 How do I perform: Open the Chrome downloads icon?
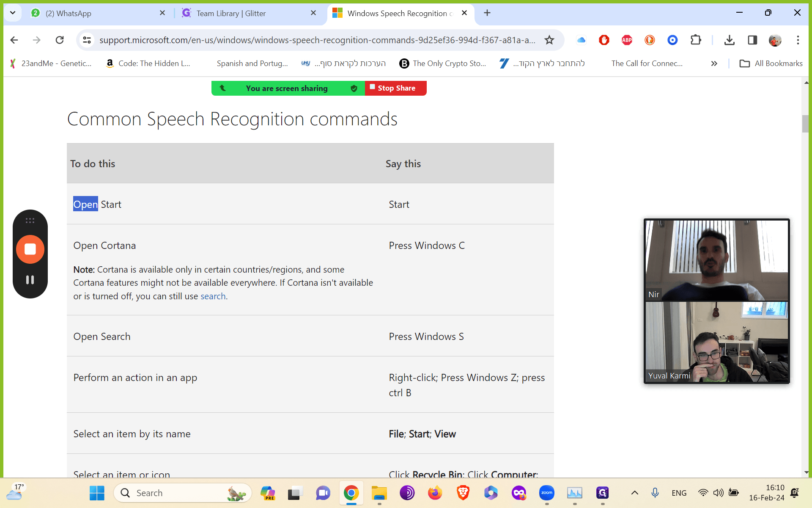tap(729, 40)
